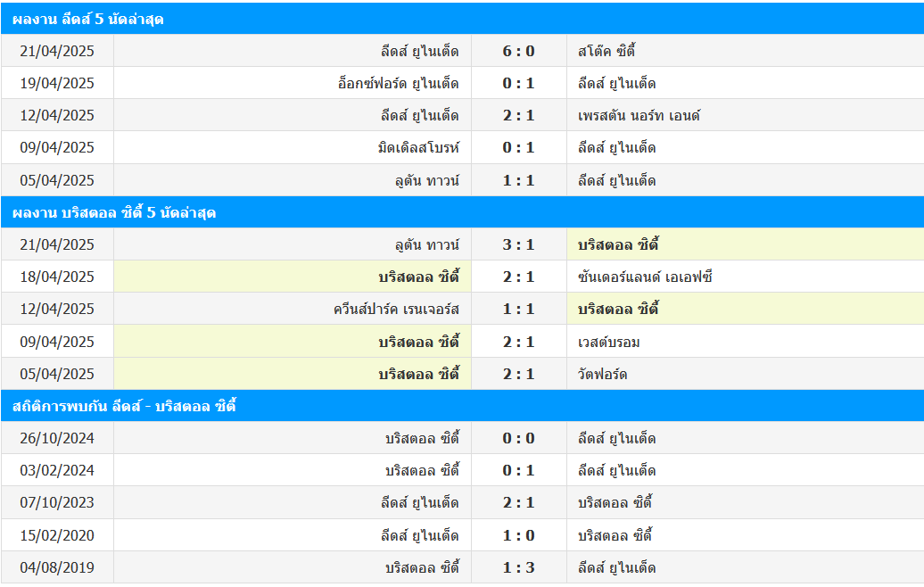This screenshot has height=587, width=924.
Task: Click ควีนส์ปาร์ค เรนเจอร์ส team name
Action: coord(396,310)
